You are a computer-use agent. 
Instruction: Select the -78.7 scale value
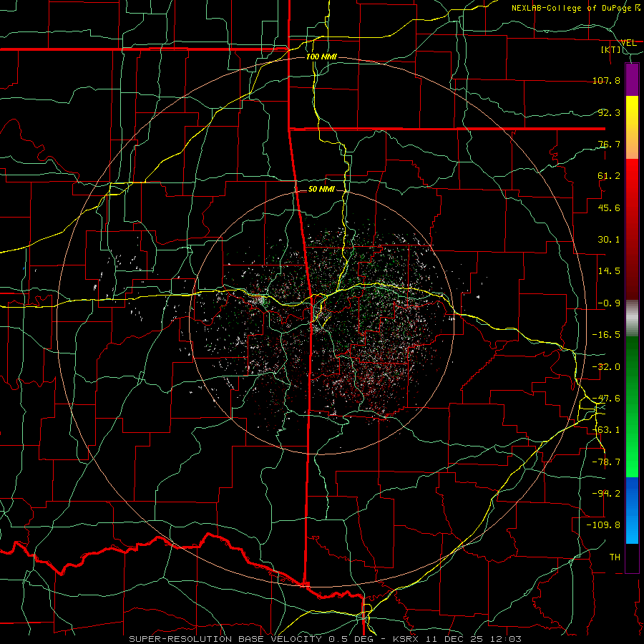(x=606, y=462)
